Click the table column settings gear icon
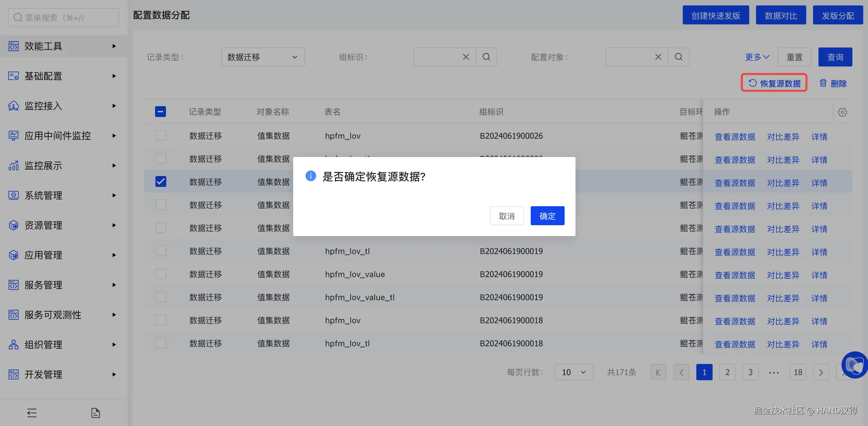This screenshot has width=868, height=426. point(842,112)
